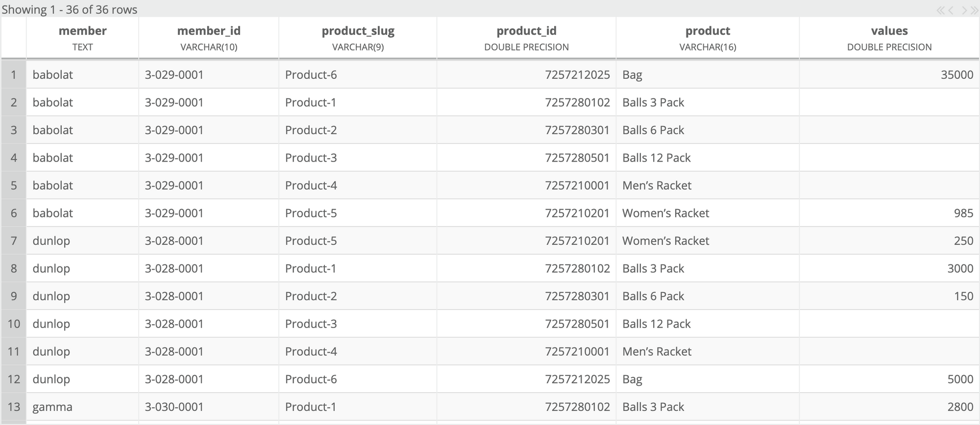
Task: Go to the first page of results
Action: [x=940, y=10]
